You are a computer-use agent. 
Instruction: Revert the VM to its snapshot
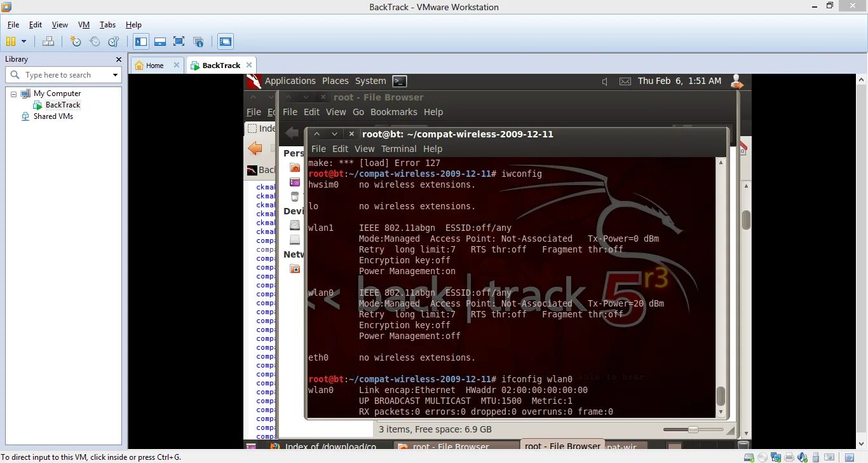click(x=95, y=41)
